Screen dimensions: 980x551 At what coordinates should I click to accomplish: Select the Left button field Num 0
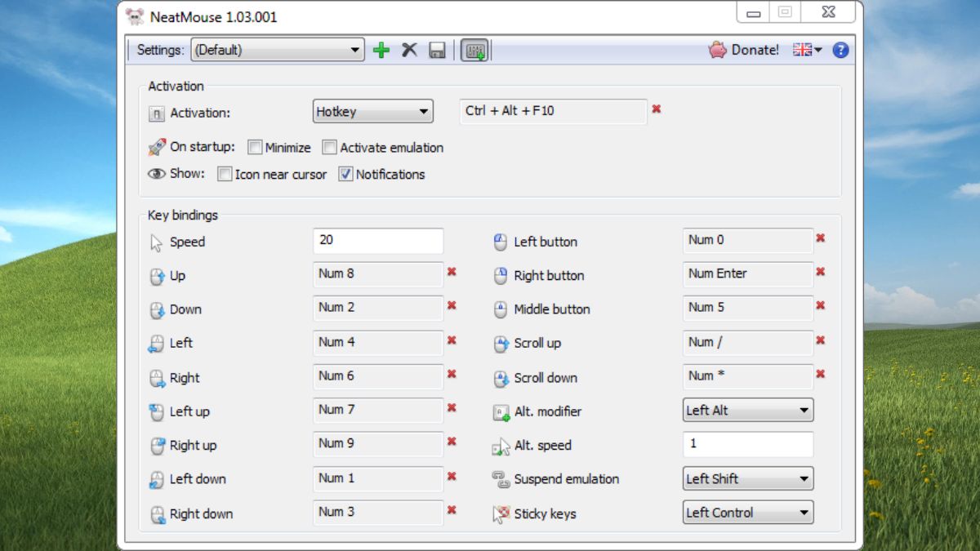748,241
